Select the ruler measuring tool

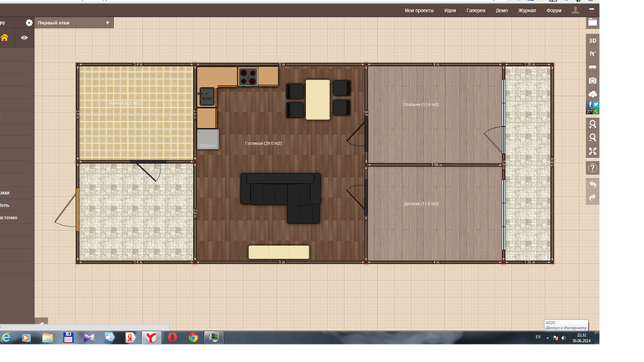[x=592, y=68]
